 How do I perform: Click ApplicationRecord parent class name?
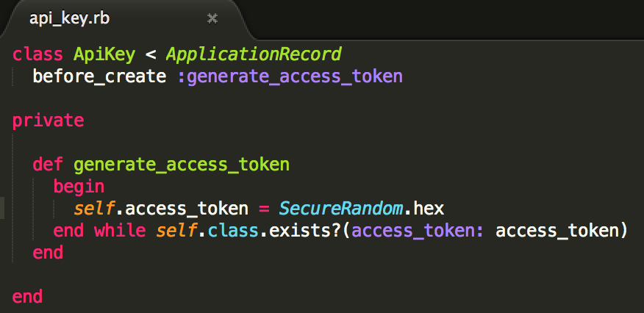tap(254, 55)
